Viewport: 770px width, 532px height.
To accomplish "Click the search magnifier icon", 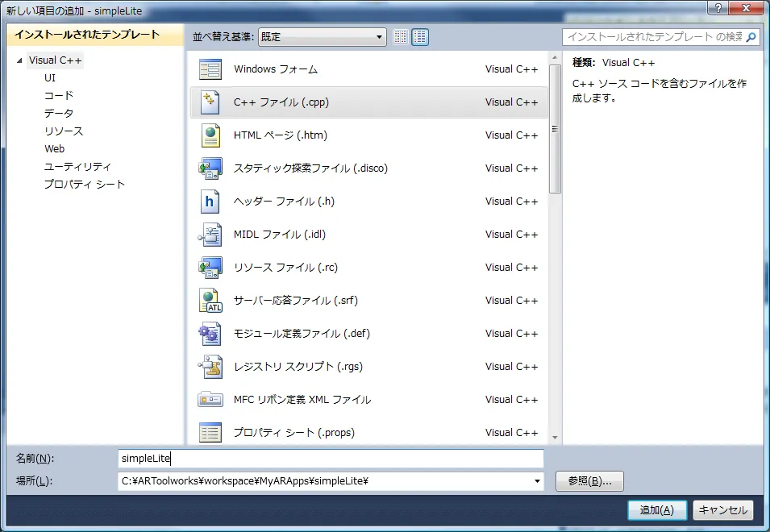I will 751,37.
